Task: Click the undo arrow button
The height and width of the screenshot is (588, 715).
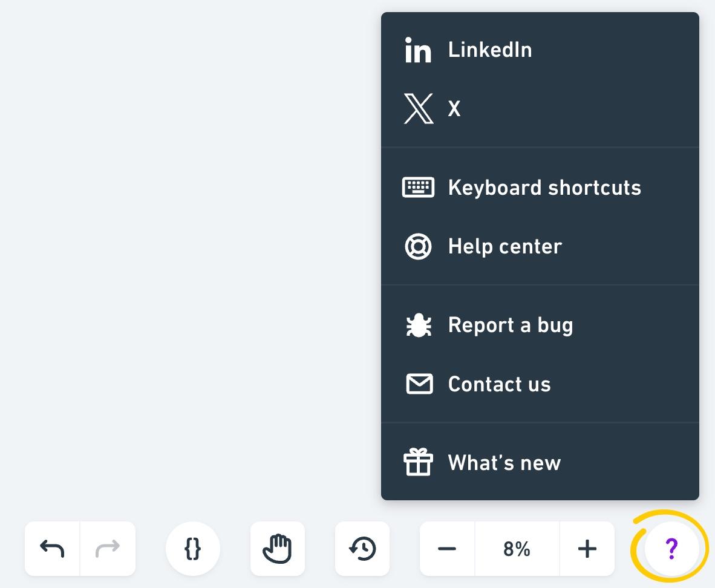Action: pyautogui.click(x=52, y=549)
